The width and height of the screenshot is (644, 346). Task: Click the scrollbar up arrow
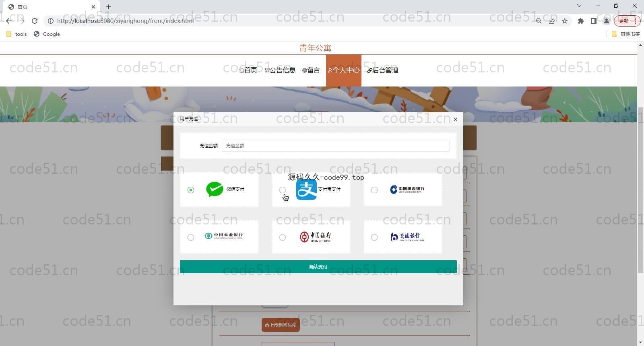click(x=640, y=45)
